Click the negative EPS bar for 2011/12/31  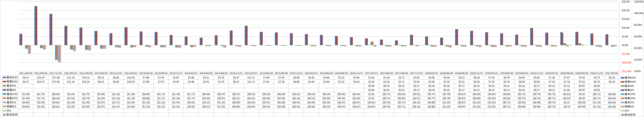[59, 54]
